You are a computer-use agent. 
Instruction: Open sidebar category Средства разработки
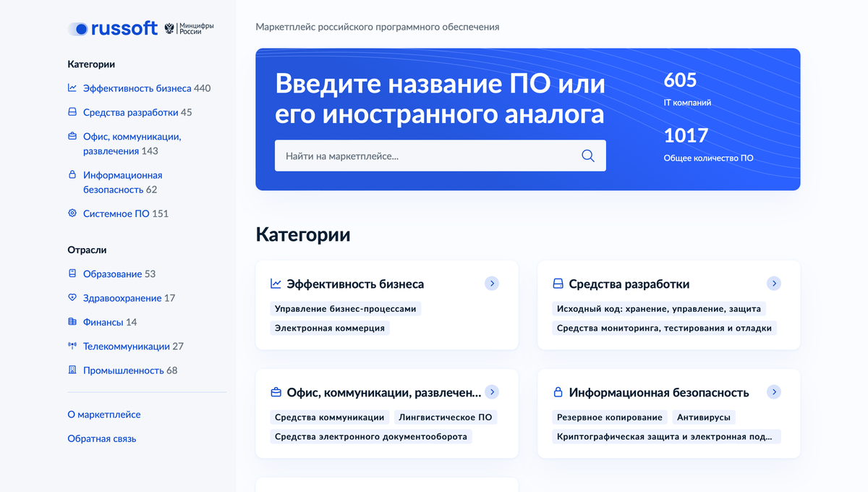[x=130, y=112]
